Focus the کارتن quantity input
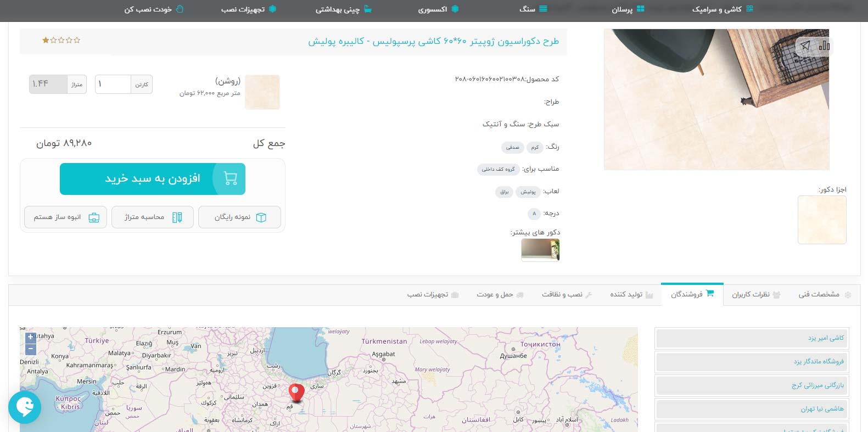 click(x=113, y=84)
